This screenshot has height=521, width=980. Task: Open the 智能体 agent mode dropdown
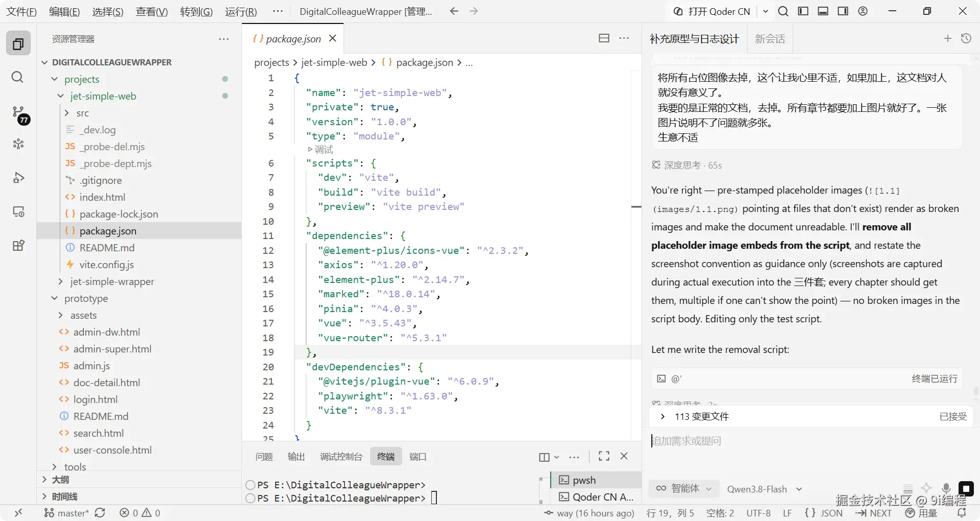pos(684,488)
